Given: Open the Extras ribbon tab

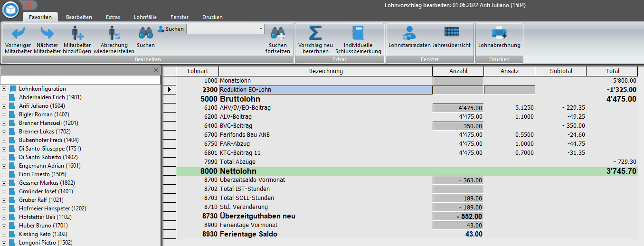Looking at the screenshot, I should [113, 17].
